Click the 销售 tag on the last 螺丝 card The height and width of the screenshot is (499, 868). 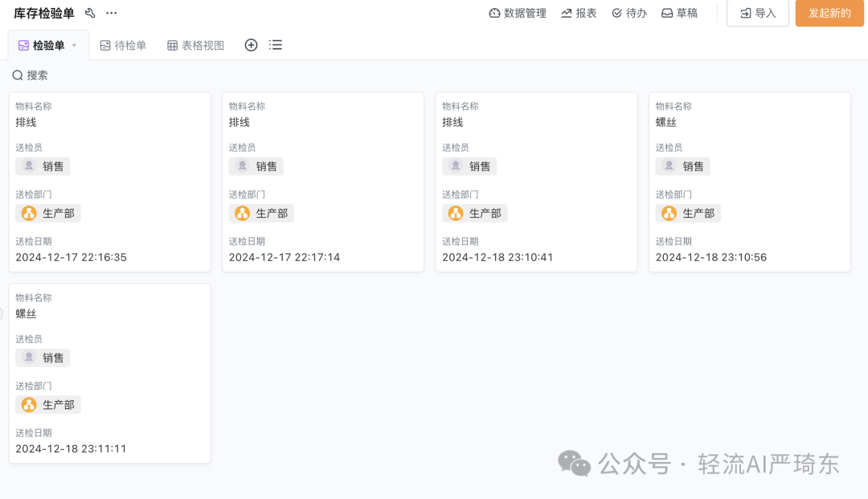43,357
